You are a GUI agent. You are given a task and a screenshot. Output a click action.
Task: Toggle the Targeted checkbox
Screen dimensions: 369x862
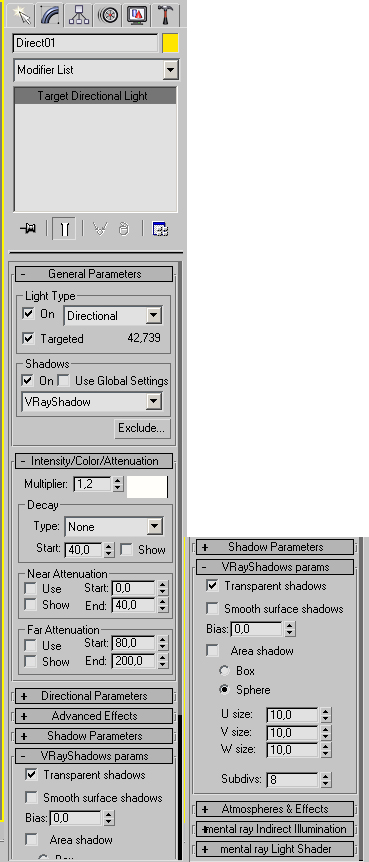pyautogui.click(x=28, y=339)
